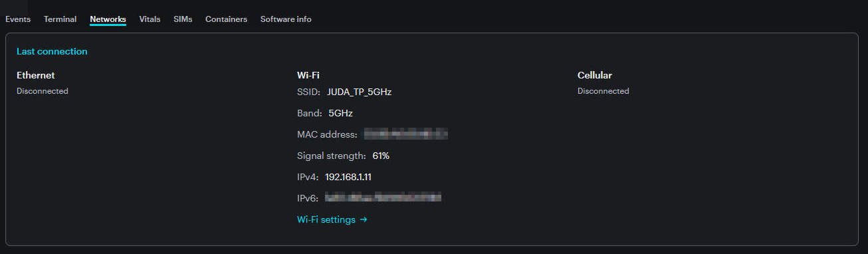Click the Last connection heading
868x254 pixels.
click(x=52, y=51)
